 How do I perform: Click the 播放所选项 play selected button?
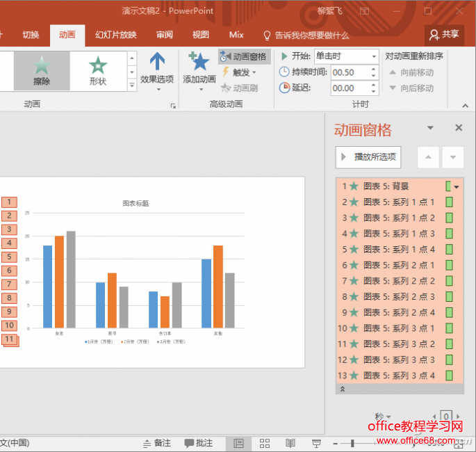[368, 157]
